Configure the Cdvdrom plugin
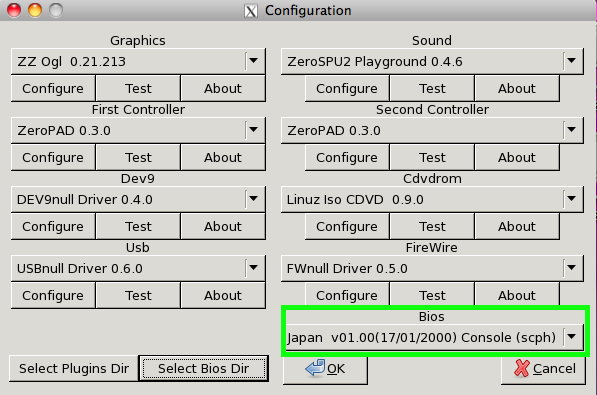This screenshot has width=597, height=395. 347,226
